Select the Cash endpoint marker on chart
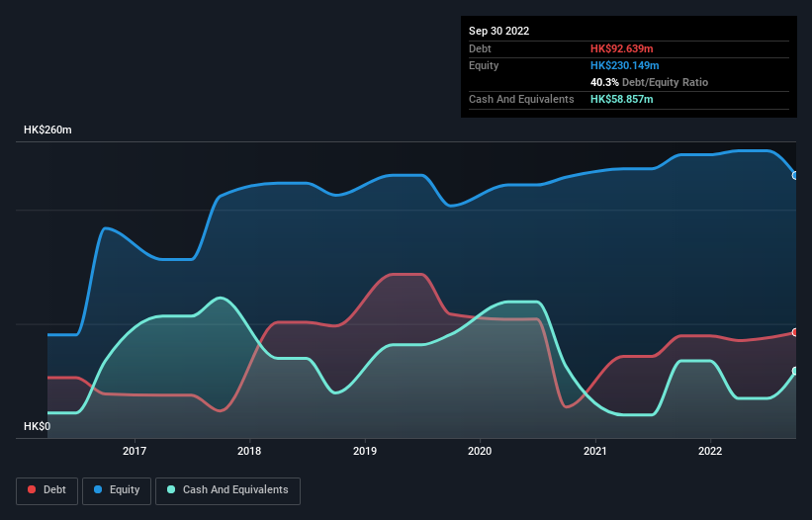The image size is (812, 520). tap(795, 371)
